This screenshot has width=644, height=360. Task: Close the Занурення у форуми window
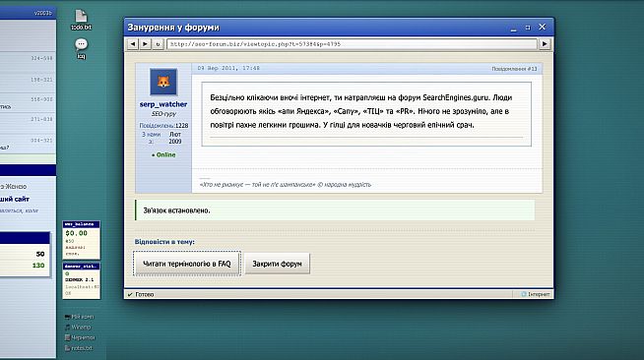tap(543, 28)
